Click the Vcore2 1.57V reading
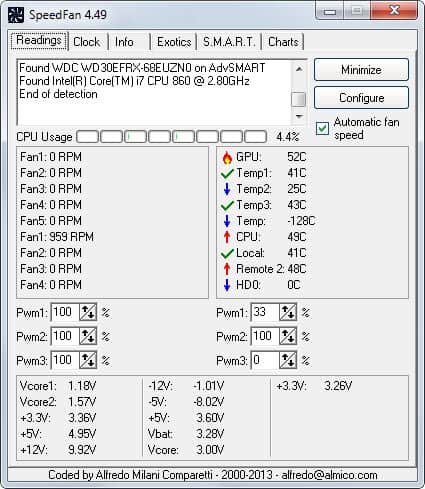The width and height of the screenshot is (425, 489). pos(58,402)
